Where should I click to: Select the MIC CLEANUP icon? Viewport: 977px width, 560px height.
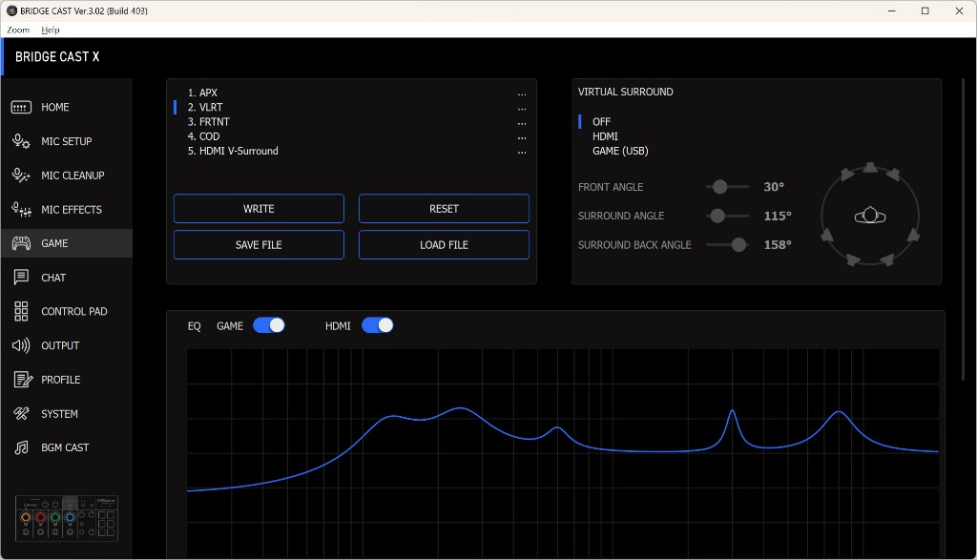[x=21, y=176]
